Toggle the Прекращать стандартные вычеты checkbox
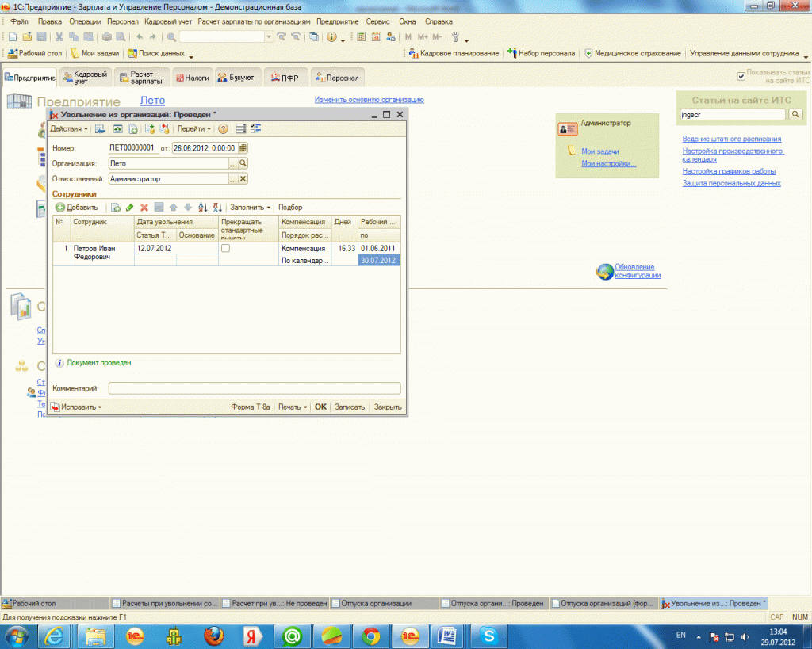The image size is (812, 649). [x=226, y=248]
